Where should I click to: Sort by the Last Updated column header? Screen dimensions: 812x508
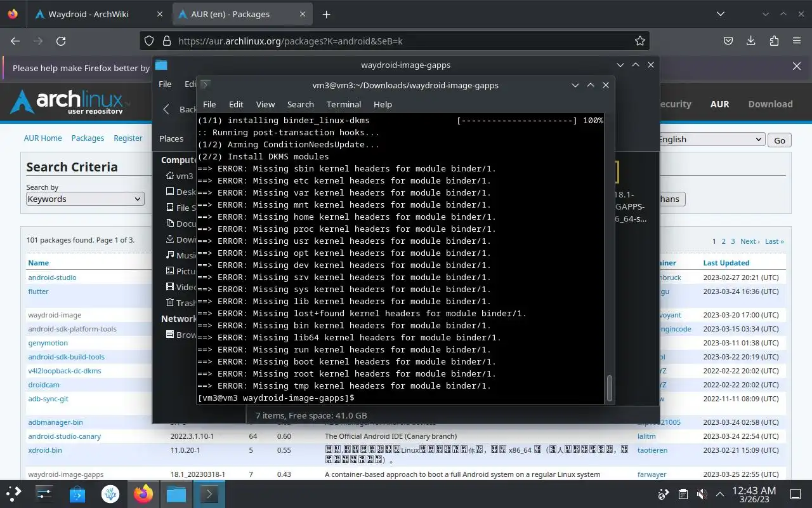[x=726, y=263]
